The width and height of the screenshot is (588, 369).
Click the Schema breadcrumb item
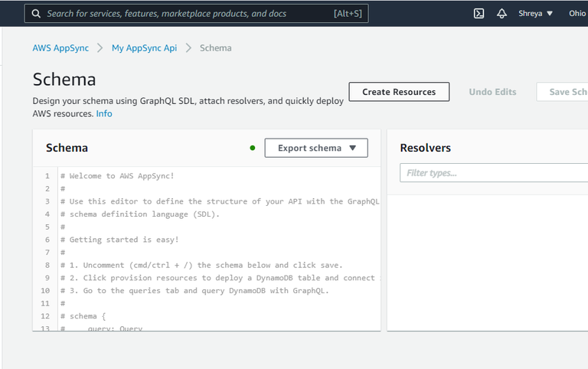pyautogui.click(x=215, y=47)
